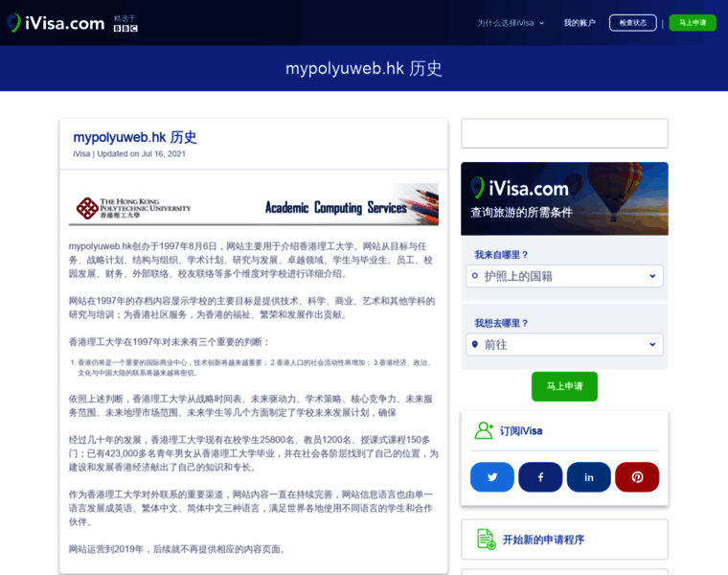
Task: Click the mypolyuweb.hk 历史 article title
Action: coord(135,137)
